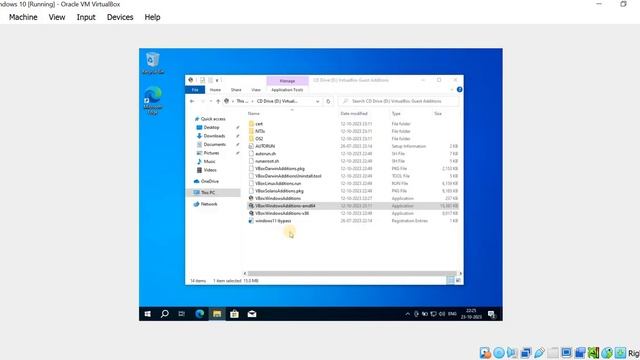Screen dimensions: 640x360
Task: Open the Devices menu
Action: [120, 17]
